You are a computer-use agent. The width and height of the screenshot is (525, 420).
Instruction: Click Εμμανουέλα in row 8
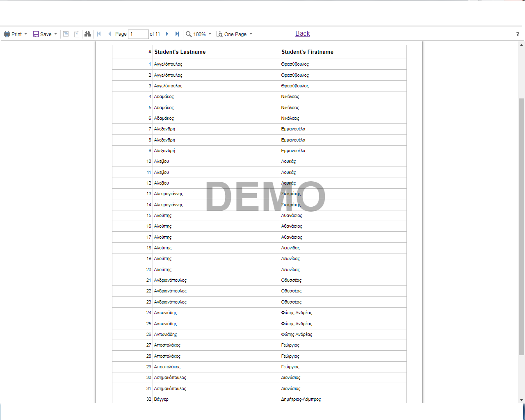click(x=293, y=140)
